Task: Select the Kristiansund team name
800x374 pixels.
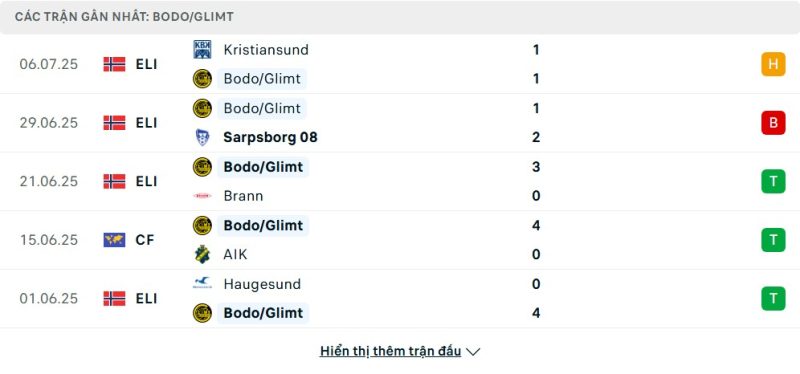Action: [x=266, y=49]
